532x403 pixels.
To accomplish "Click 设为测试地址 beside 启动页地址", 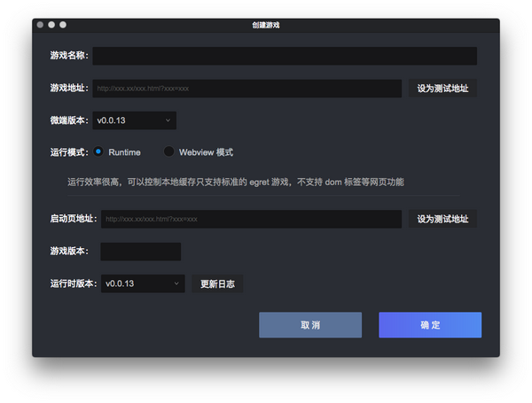I will pyautogui.click(x=442, y=219).
